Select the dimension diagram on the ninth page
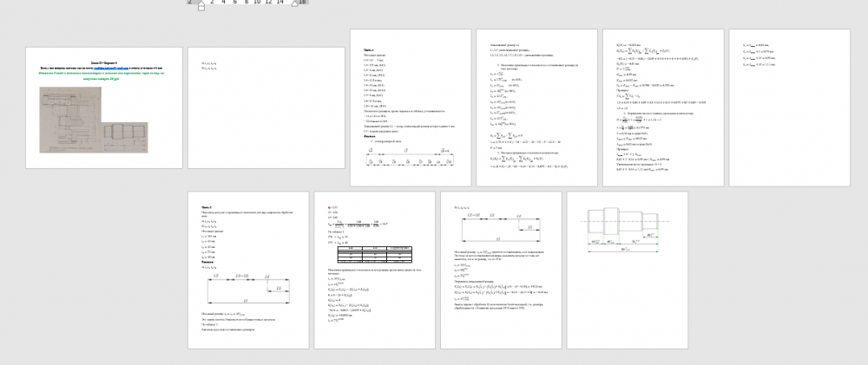868x365 pixels. click(501, 227)
